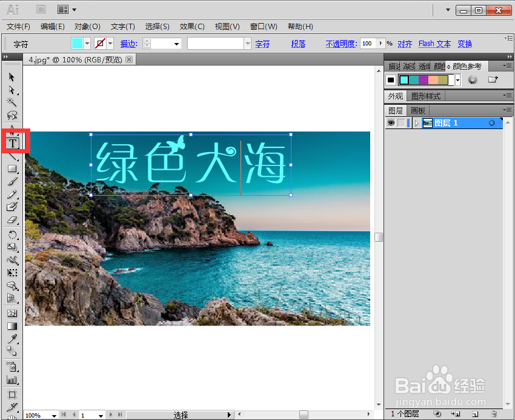Choose the Gradient tool
The image size is (515, 420).
pos(13,326)
